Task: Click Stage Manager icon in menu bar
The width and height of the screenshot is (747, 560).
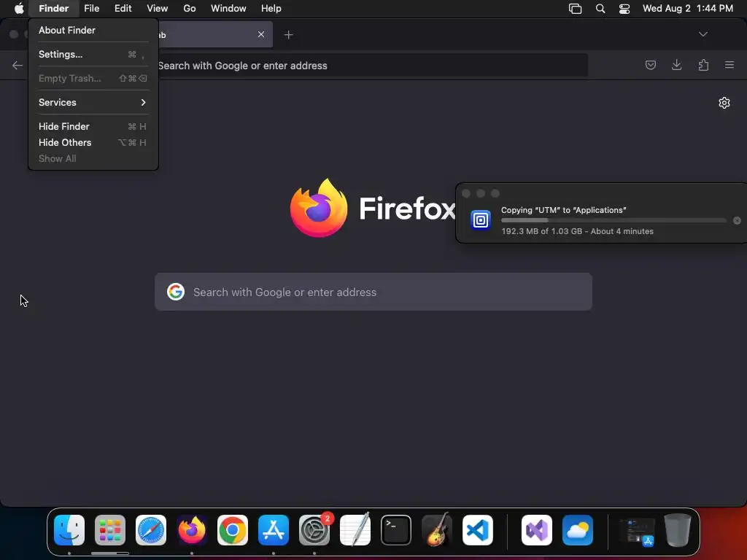Action: [x=575, y=9]
